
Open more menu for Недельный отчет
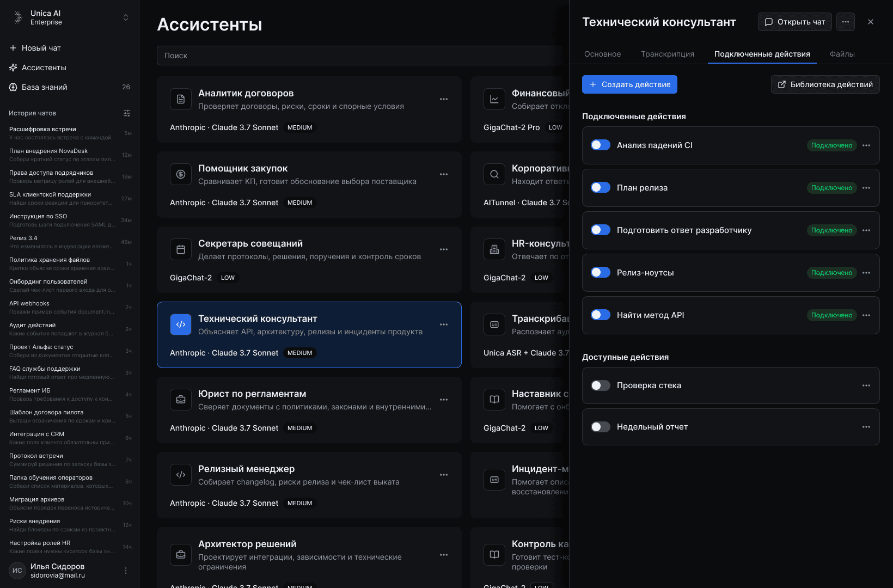point(866,427)
